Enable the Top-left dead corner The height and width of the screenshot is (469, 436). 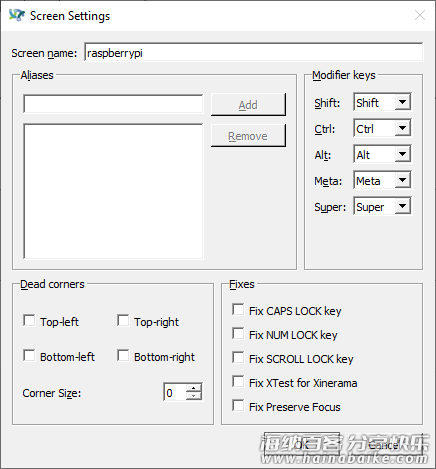29,321
